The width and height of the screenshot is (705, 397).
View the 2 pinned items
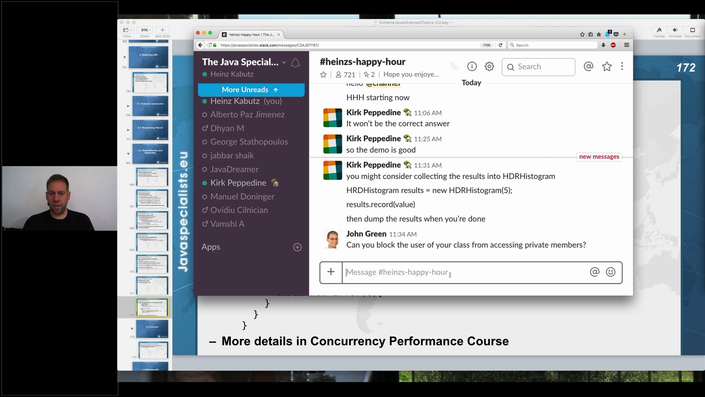click(369, 75)
